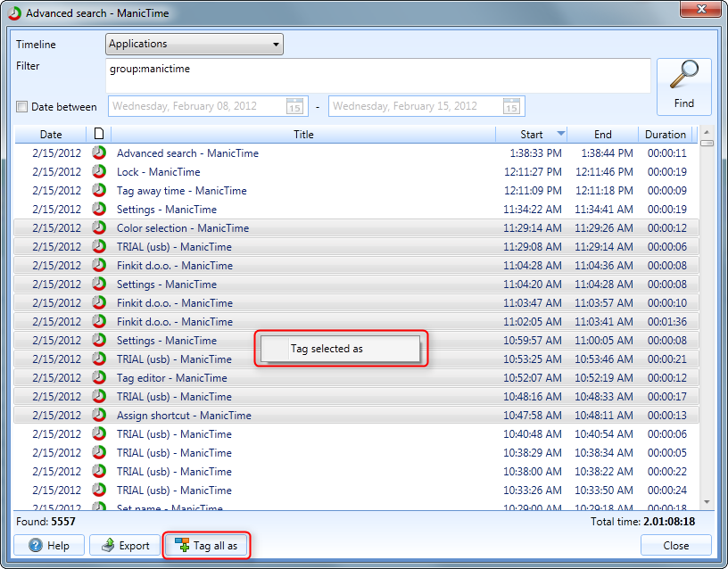Sort the list by the Title column header
Viewport: 728px width, 569px height.
(x=303, y=134)
